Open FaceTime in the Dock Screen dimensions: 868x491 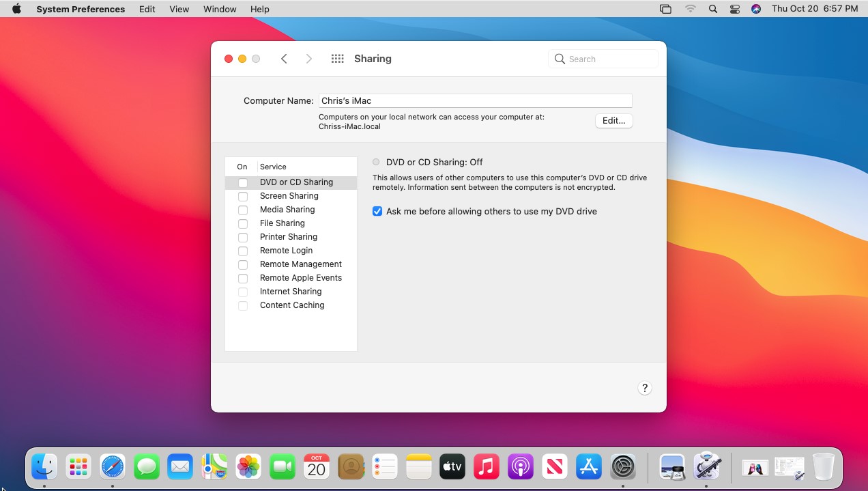[x=283, y=467]
